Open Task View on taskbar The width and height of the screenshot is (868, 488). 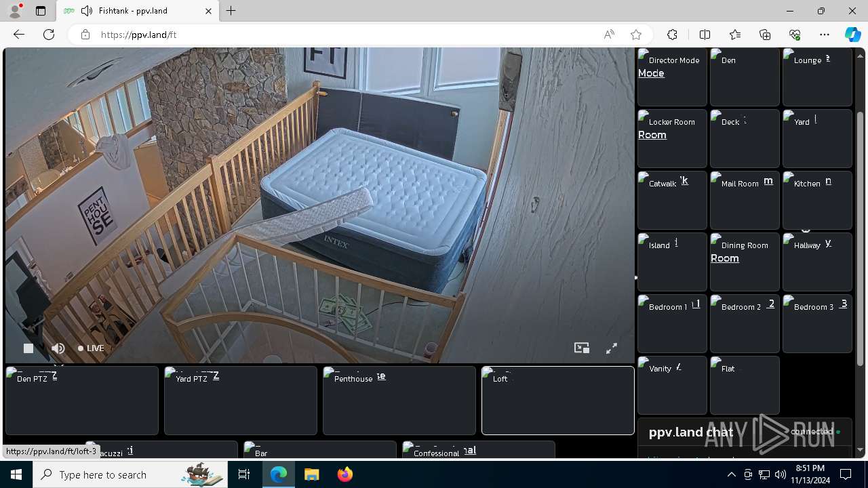click(244, 474)
